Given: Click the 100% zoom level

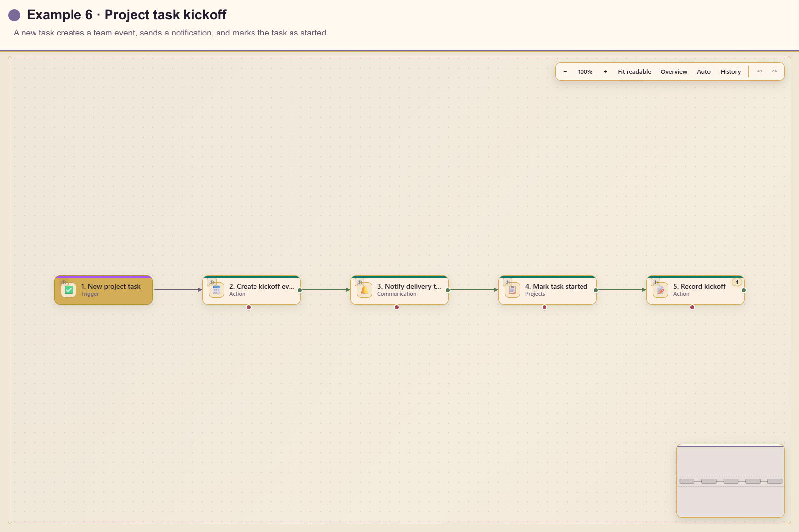Looking at the screenshot, I should 585,72.
